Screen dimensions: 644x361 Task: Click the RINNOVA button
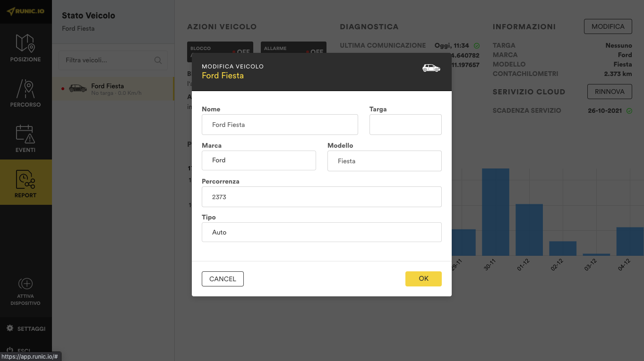click(610, 92)
